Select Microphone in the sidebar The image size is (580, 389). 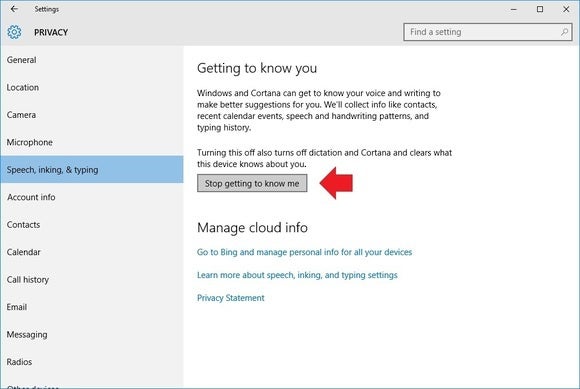[x=92, y=142]
